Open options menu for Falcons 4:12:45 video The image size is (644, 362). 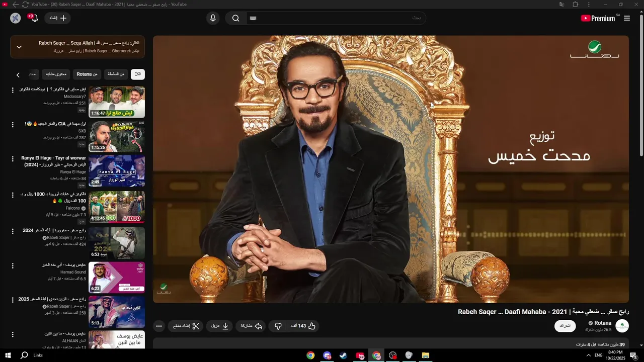(13, 195)
